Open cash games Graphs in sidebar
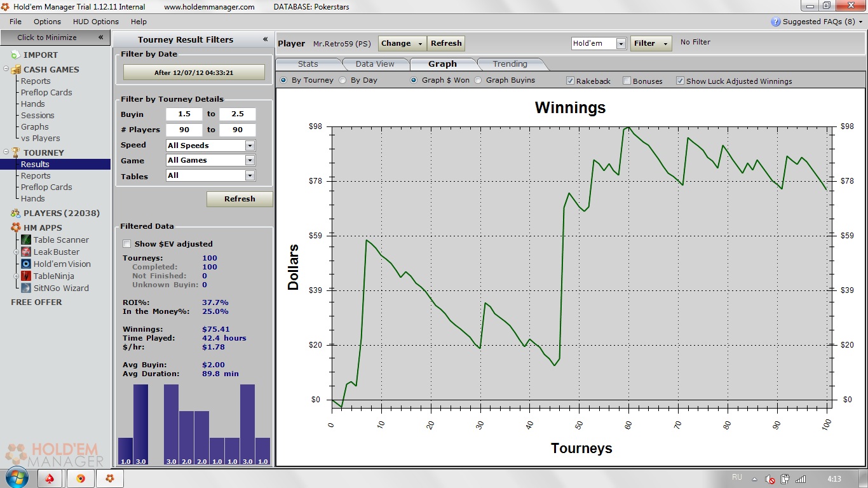The height and width of the screenshot is (488, 868). coord(35,127)
